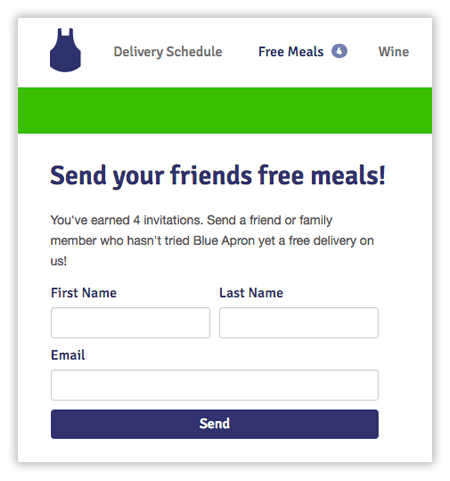Click the Blue Apron apron logo
The height and width of the screenshot is (481, 450).
(x=65, y=50)
